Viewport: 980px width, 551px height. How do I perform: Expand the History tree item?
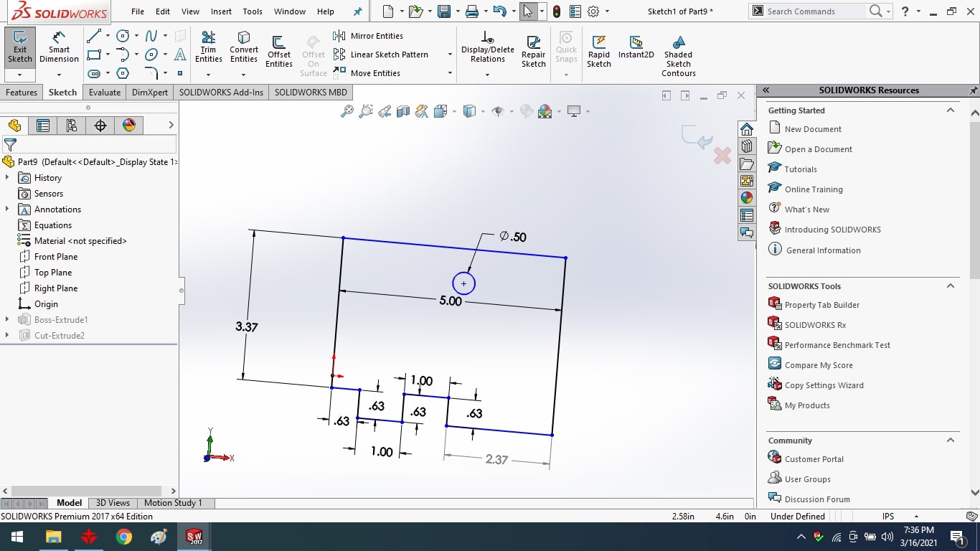[7, 178]
